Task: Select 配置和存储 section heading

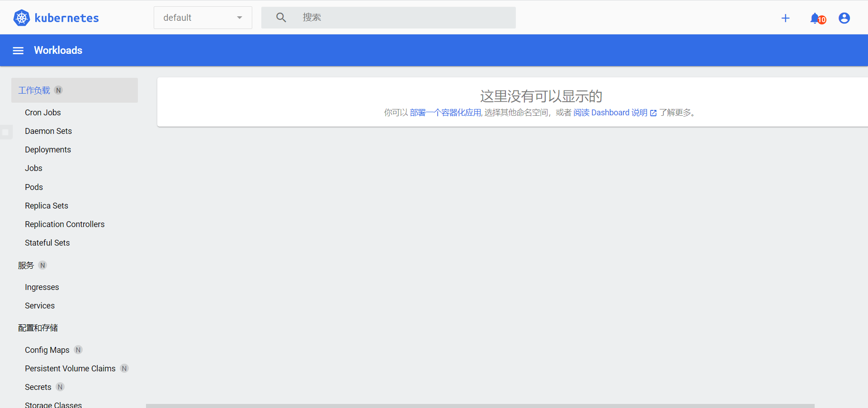Action: [38, 327]
